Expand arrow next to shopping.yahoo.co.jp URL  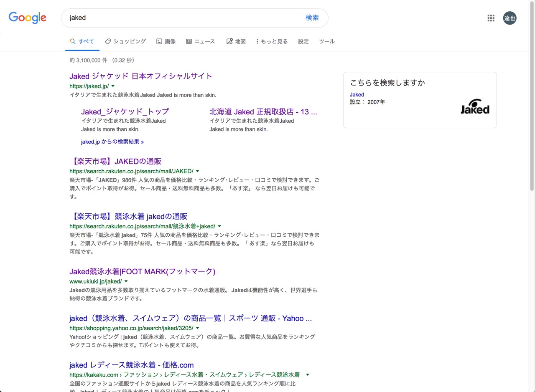197,328
